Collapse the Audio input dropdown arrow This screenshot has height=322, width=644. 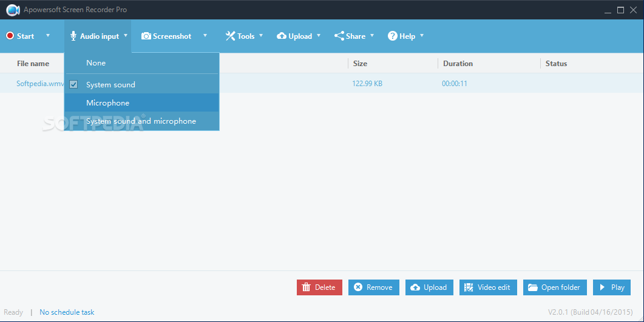(125, 36)
